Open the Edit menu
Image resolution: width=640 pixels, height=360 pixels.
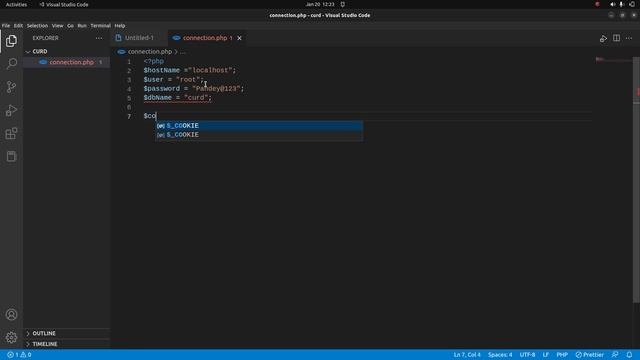pos(18,25)
